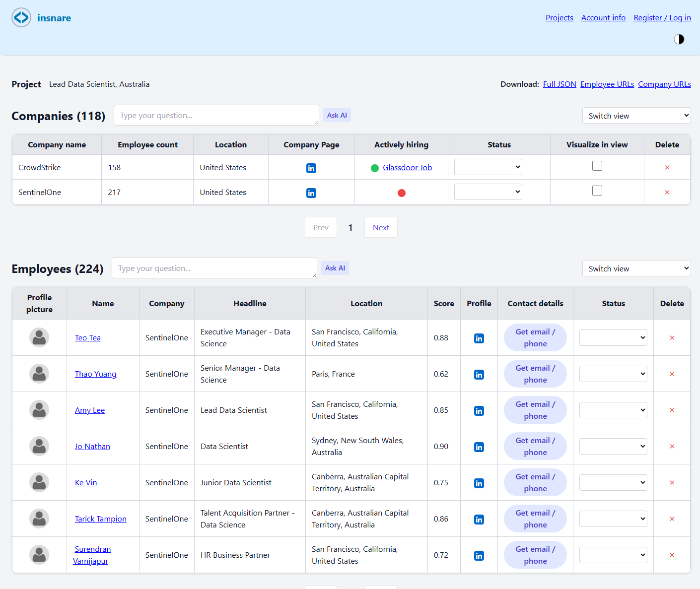Go to Projects in the header
700x589 pixels.
click(560, 18)
